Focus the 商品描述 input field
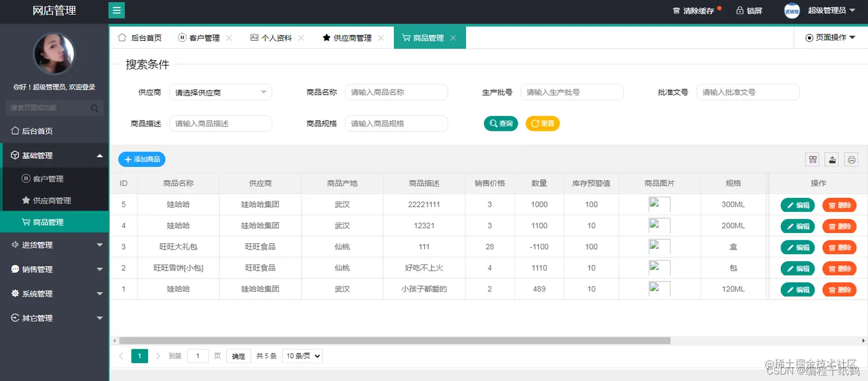Image resolution: width=868 pixels, height=381 pixels. (220, 123)
